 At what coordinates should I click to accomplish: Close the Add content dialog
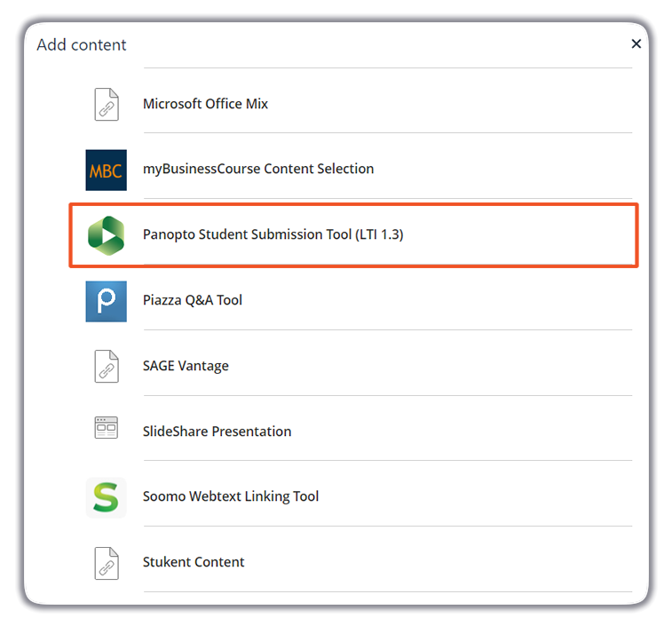tap(636, 44)
